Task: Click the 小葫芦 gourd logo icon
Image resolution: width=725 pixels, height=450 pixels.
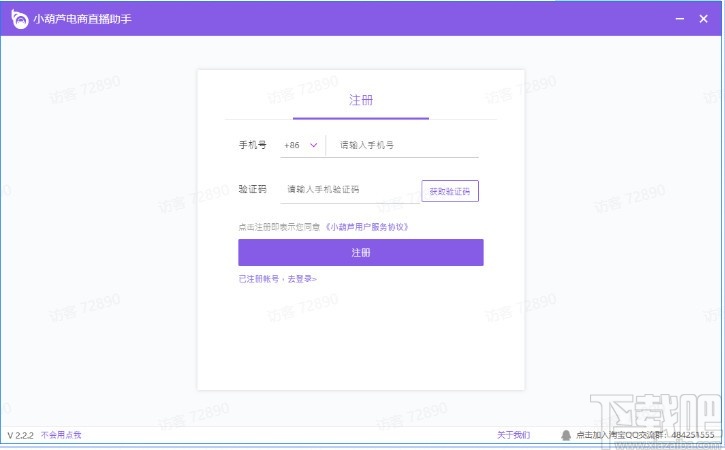Action: pos(19,19)
